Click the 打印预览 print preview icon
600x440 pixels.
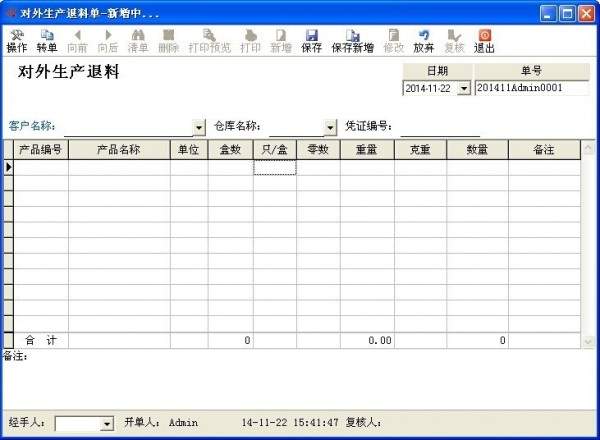tap(209, 35)
